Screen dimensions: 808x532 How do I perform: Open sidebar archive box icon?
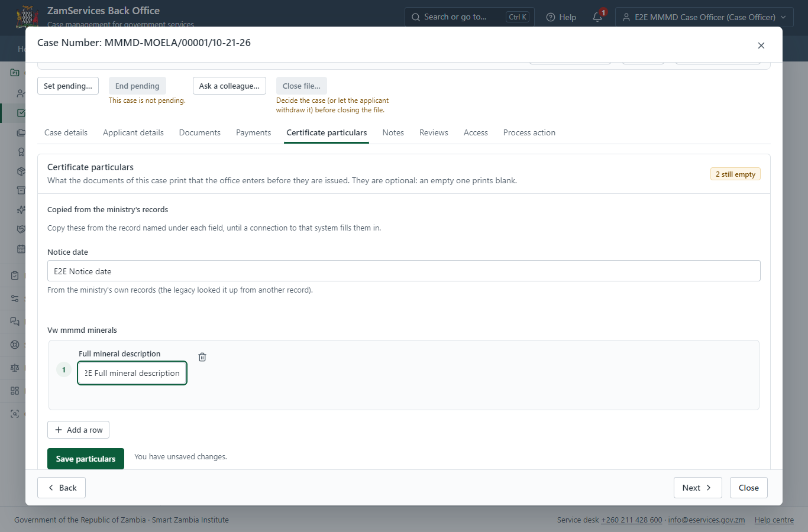(21, 190)
